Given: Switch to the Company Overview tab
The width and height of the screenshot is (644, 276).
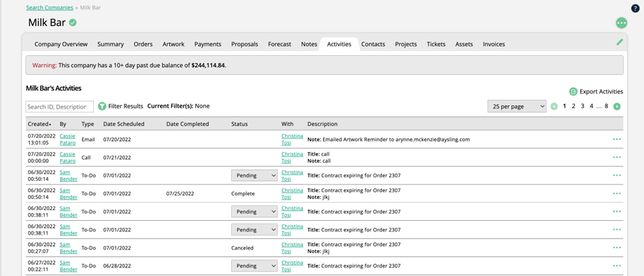Looking at the screenshot, I should (61, 45).
